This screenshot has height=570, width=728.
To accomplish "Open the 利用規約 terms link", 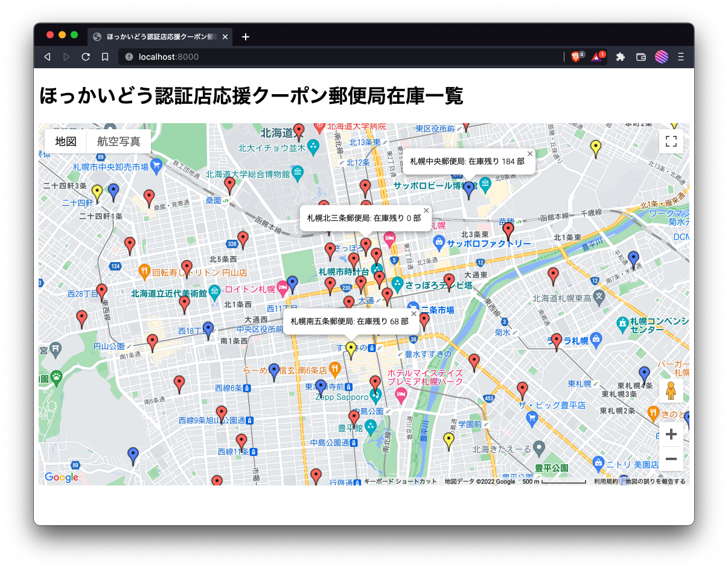I will [x=605, y=481].
